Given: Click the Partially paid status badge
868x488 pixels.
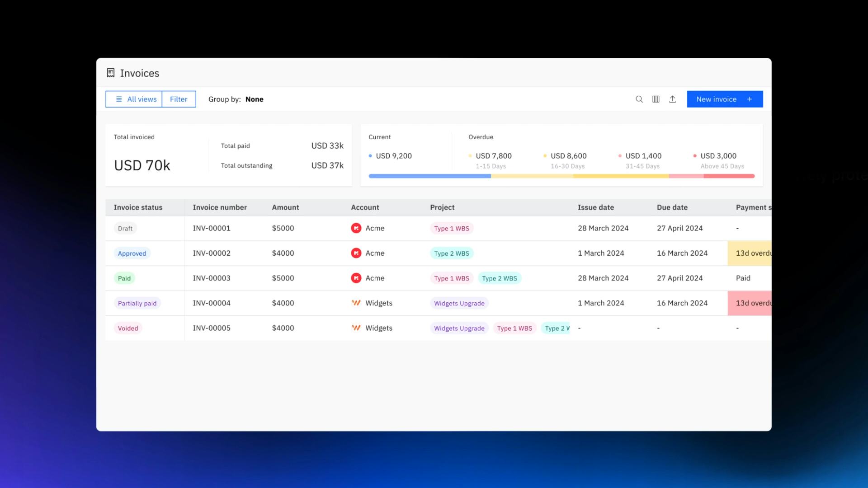Looking at the screenshot, I should pos(137,304).
